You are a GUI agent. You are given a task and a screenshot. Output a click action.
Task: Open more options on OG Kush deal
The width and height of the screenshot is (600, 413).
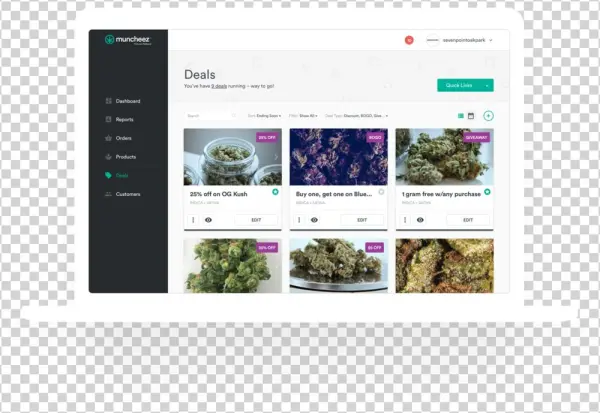pyautogui.click(x=191, y=219)
